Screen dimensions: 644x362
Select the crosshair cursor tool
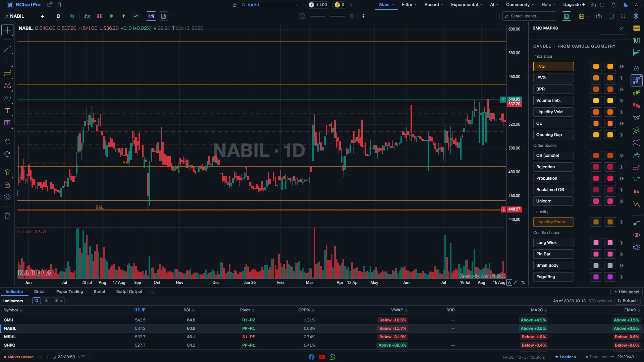click(7, 30)
